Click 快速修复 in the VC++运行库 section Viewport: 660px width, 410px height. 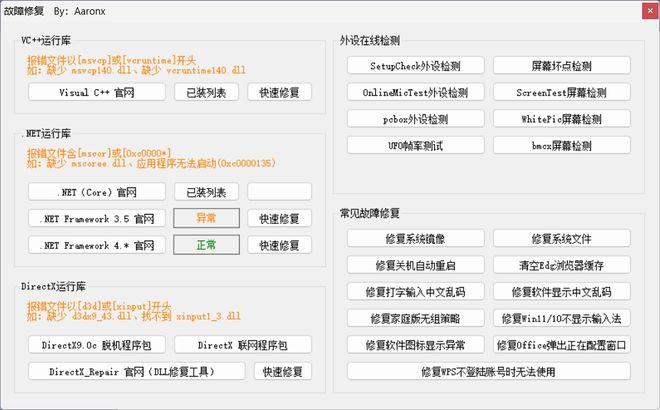click(279, 92)
